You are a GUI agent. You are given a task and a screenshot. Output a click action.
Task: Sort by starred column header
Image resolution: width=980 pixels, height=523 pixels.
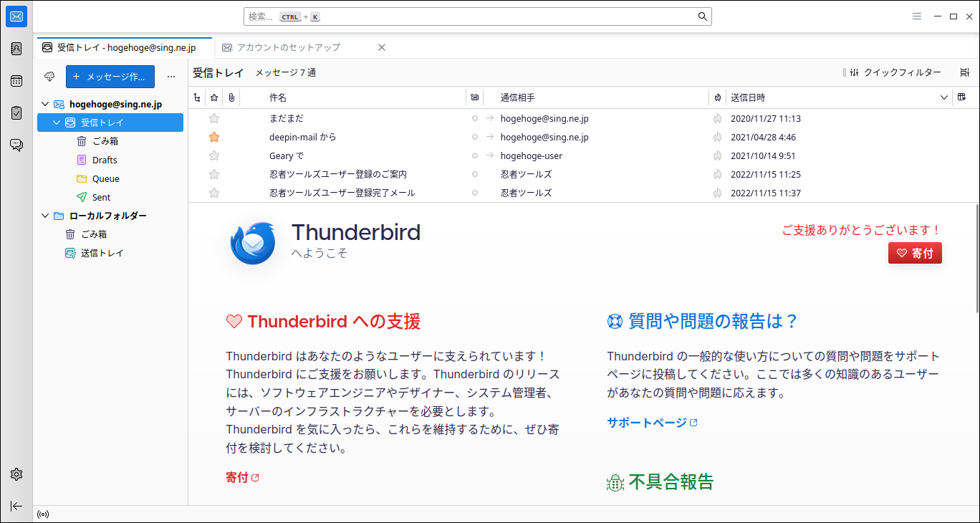point(214,97)
